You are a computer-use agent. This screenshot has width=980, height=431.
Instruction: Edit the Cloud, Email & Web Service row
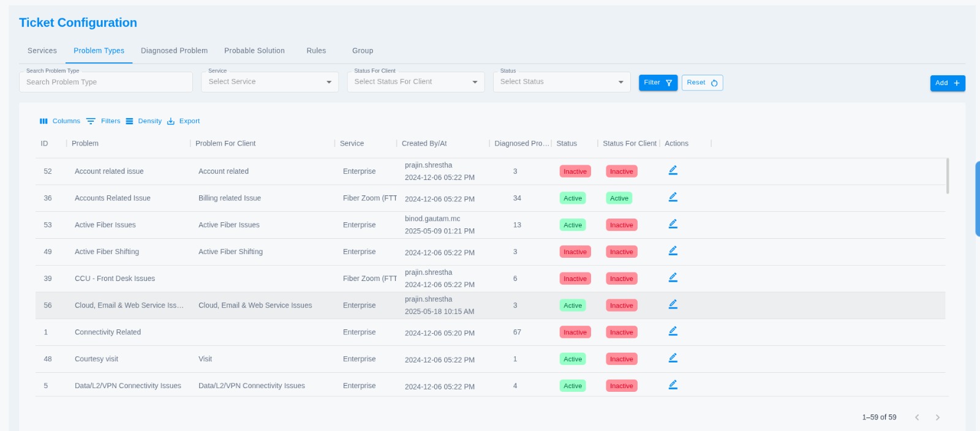tap(673, 304)
